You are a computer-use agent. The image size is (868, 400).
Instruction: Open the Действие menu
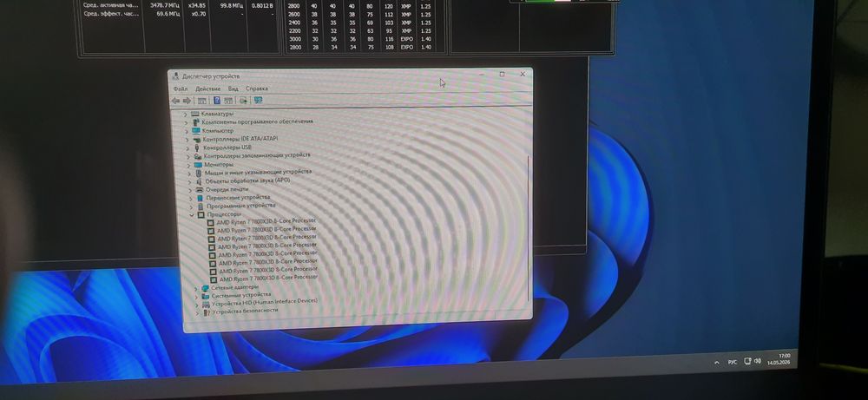pyautogui.click(x=208, y=89)
